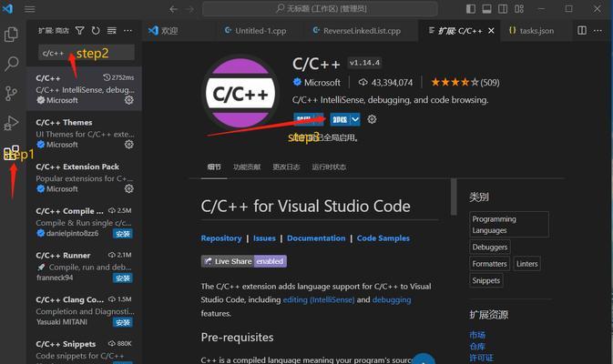Toggle primary side bar layout icon
This screenshot has width=613, height=364.
471,8
